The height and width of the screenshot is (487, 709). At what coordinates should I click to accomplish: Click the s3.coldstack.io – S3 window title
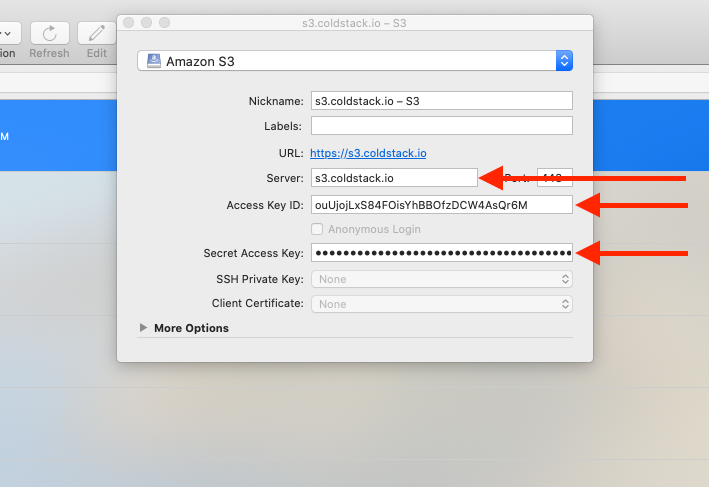pyautogui.click(x=354, y=23)
